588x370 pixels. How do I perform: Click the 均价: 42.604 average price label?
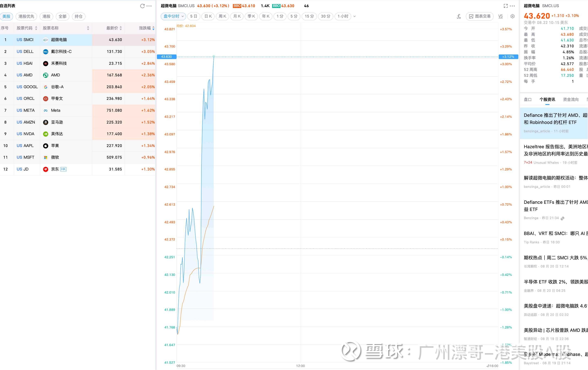[186, 26]
